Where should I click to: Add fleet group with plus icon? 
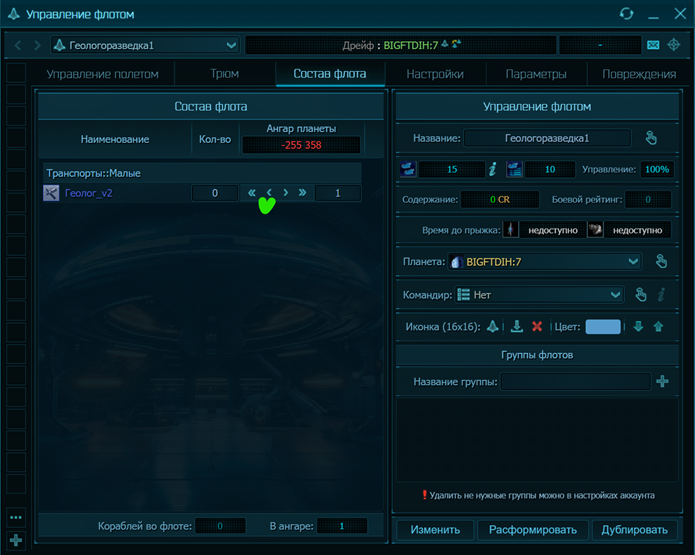662,381
